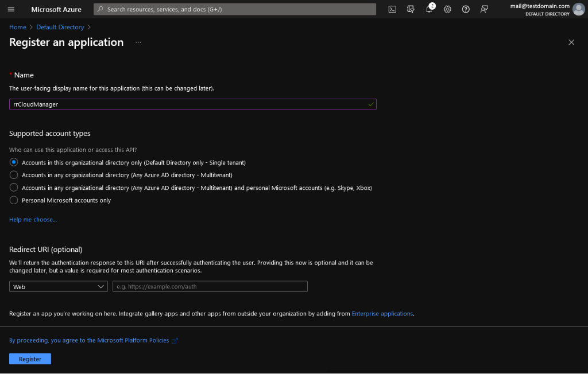Image resolution: width=588 pixels, height=374 pixels.
Task: Open the Enterprise applications link
Action: click(x=382, y=314)
